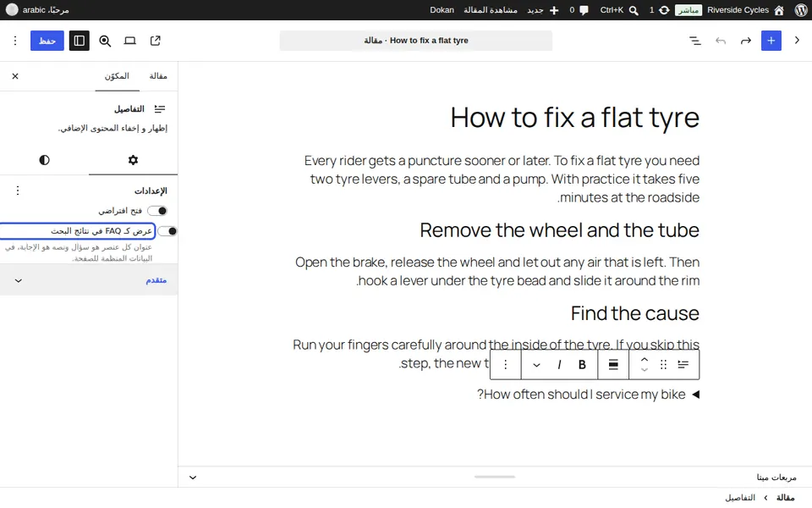Redo the last editor change
Image resolution: width=812 pixels, height=508 pixels.
pos(746,41)
